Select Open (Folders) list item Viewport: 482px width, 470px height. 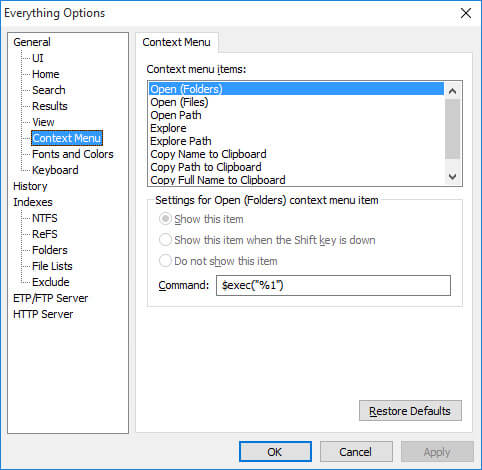click(296, 89)
